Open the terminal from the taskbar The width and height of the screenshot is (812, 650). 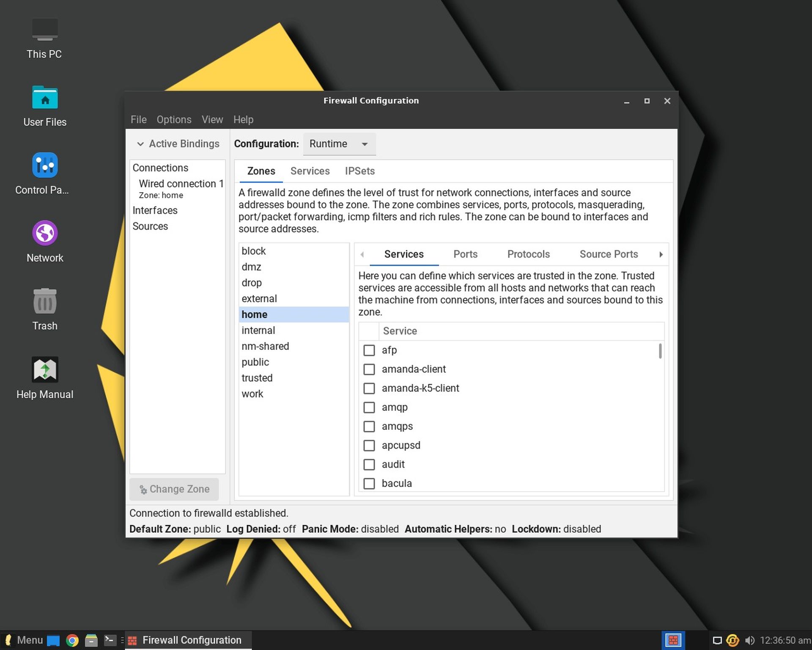(x=110, y=640)
